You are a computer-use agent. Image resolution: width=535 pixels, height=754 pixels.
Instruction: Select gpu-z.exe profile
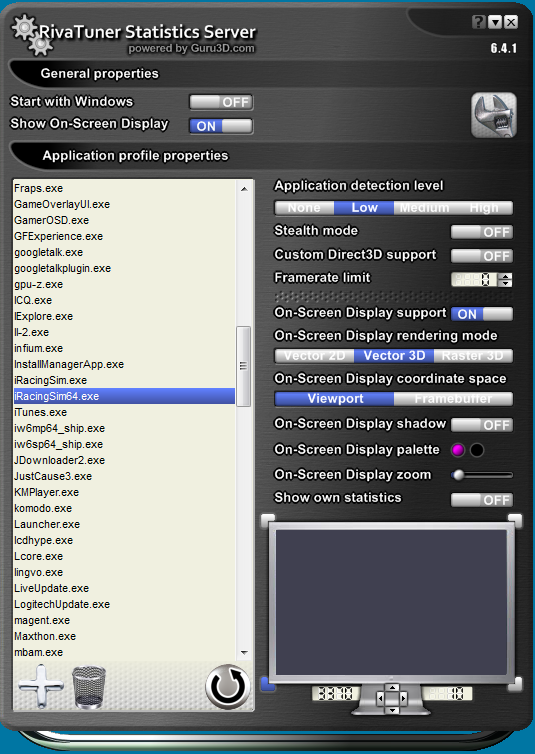pos(124,284)
